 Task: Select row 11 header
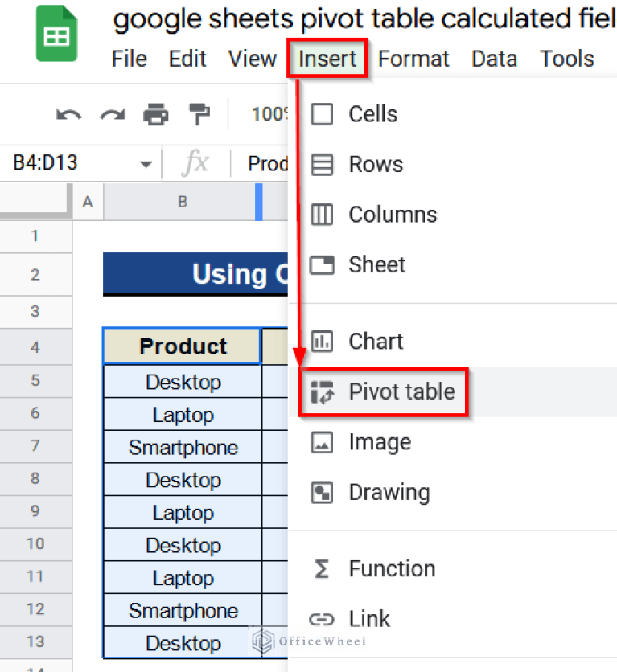click(35, 577)
